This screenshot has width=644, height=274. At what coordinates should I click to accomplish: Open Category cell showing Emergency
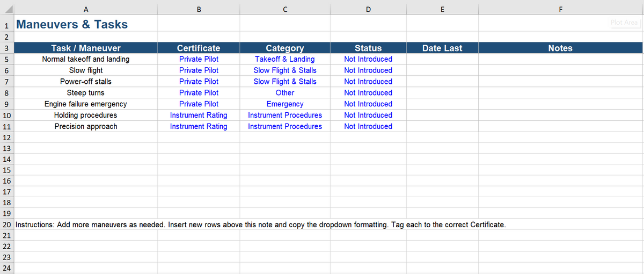point(285,104)
